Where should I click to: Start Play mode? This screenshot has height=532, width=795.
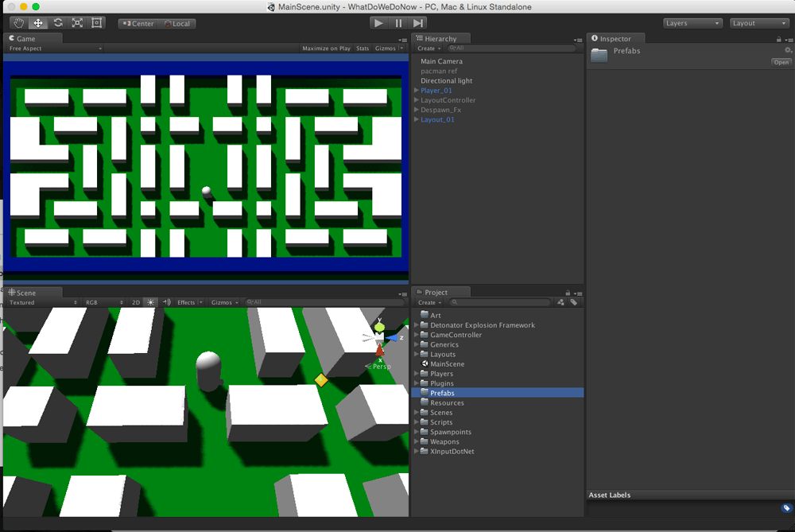pos(378,23)
